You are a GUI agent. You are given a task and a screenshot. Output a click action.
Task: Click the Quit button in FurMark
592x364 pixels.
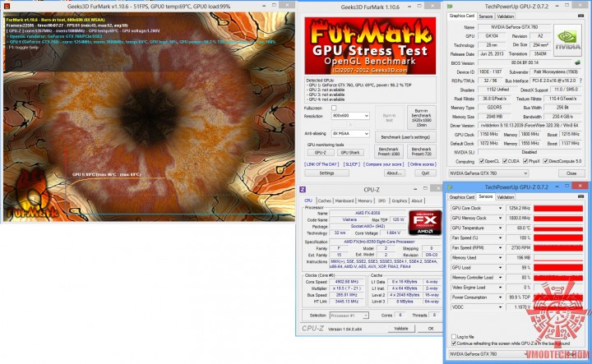click(x=425, y=173)
